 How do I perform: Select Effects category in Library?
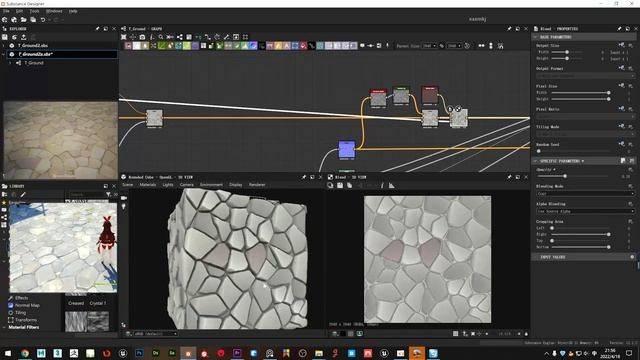pos(21,298)
